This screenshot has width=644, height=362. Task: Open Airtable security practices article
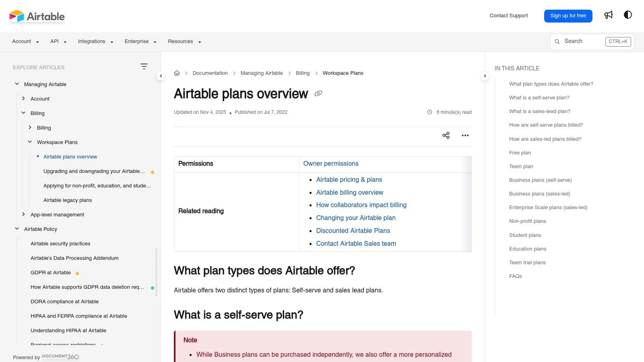click(x=60, y=244)
